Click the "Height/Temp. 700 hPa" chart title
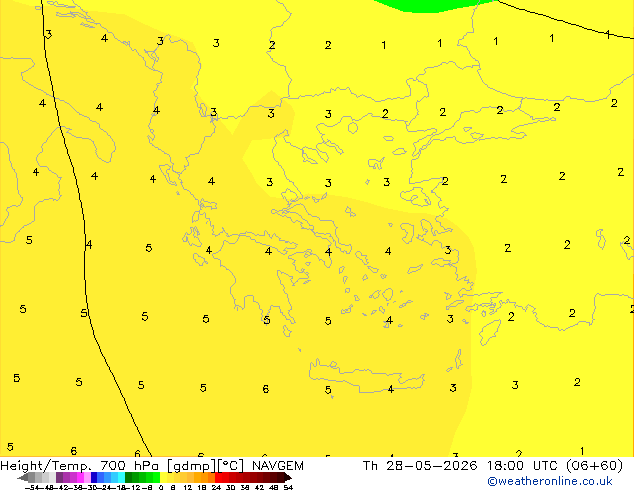The height and width of the screenshot is (490, 634). [x=80, y=466]
